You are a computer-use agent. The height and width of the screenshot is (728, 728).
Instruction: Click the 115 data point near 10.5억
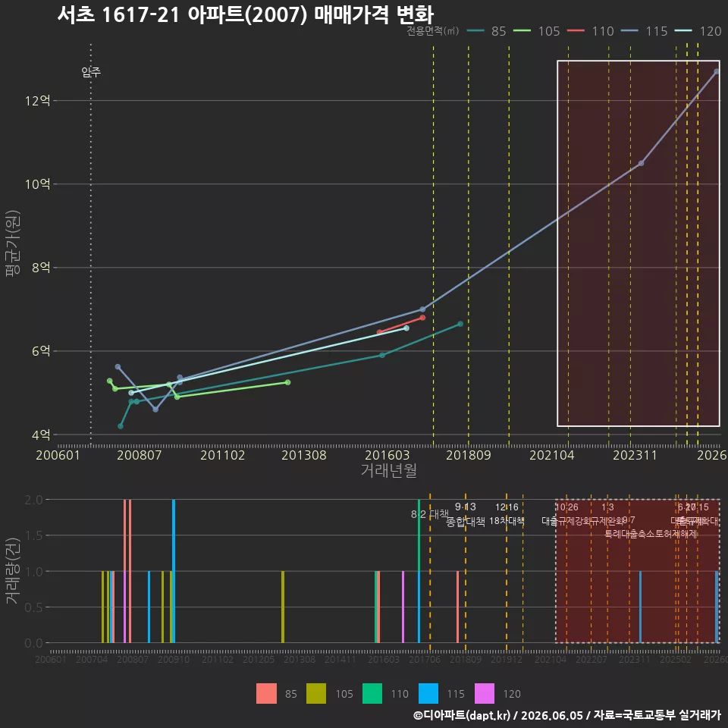point(642,163)
